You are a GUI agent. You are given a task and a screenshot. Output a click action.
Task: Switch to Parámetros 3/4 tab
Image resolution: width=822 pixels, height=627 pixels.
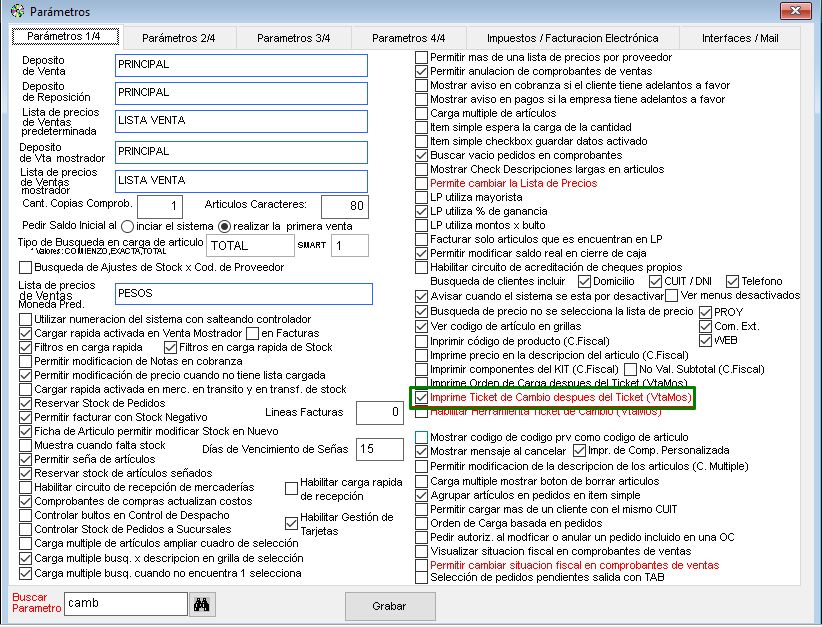point(293,38)
